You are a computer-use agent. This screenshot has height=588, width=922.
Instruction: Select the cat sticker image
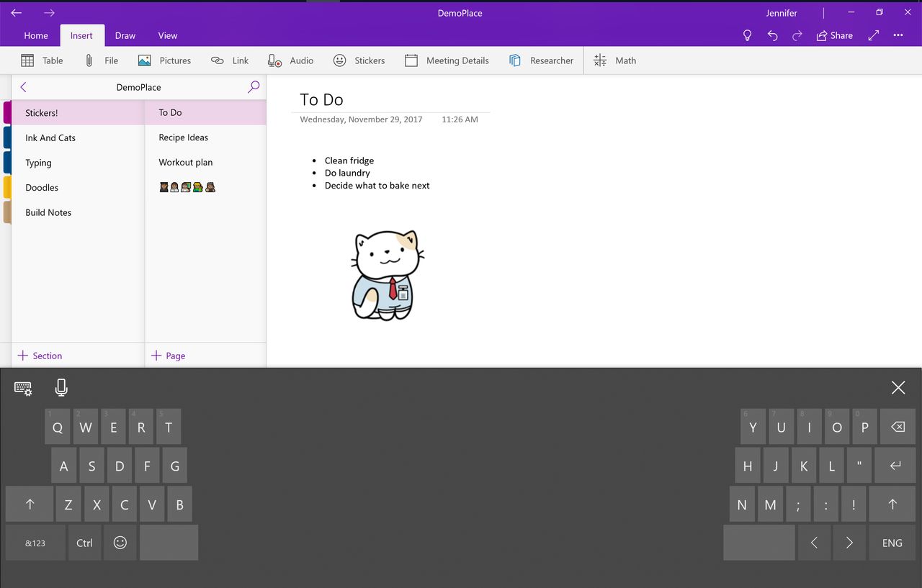(x=387, y=275)
